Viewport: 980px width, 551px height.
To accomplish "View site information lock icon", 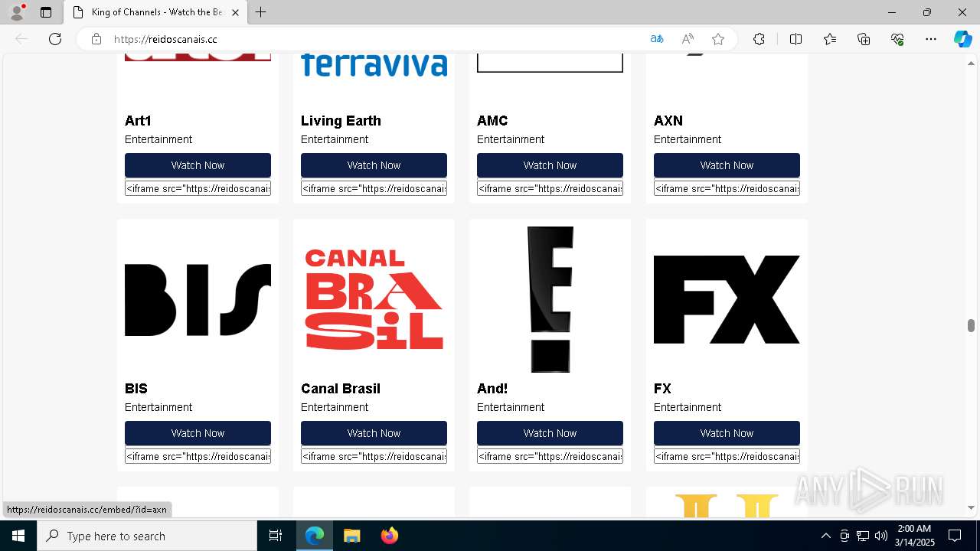I will point(96,39).
